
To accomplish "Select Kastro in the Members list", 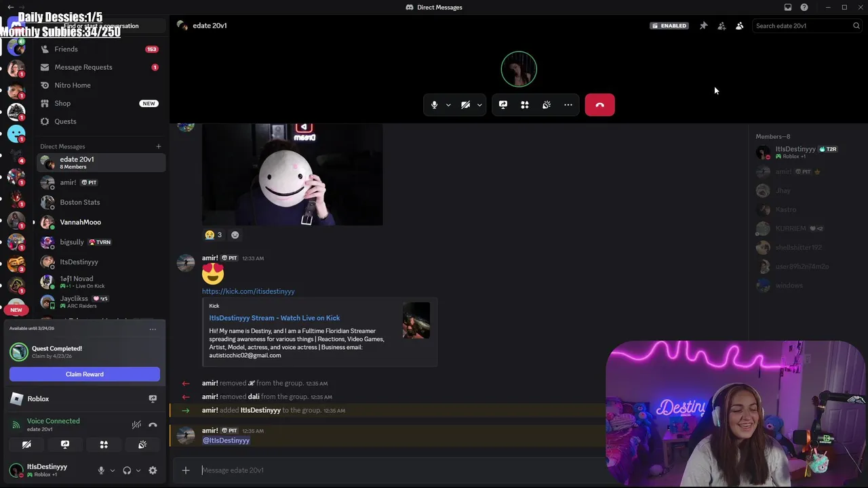I will [807, 209].
